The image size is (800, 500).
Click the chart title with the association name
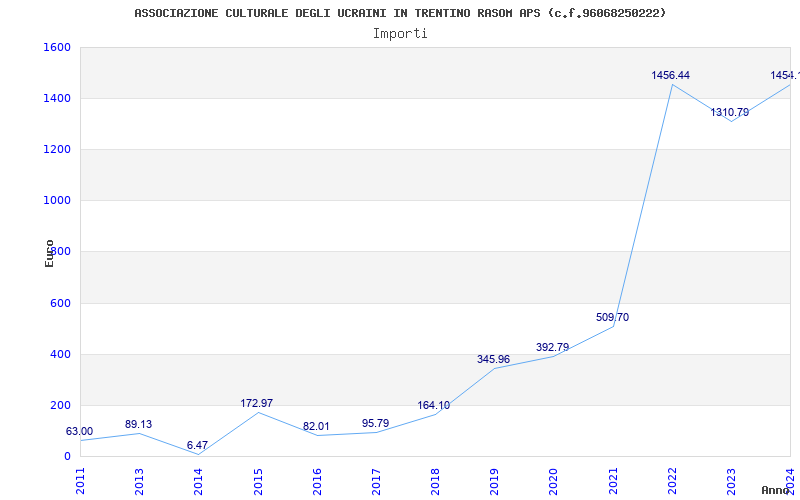coord(400,13)
